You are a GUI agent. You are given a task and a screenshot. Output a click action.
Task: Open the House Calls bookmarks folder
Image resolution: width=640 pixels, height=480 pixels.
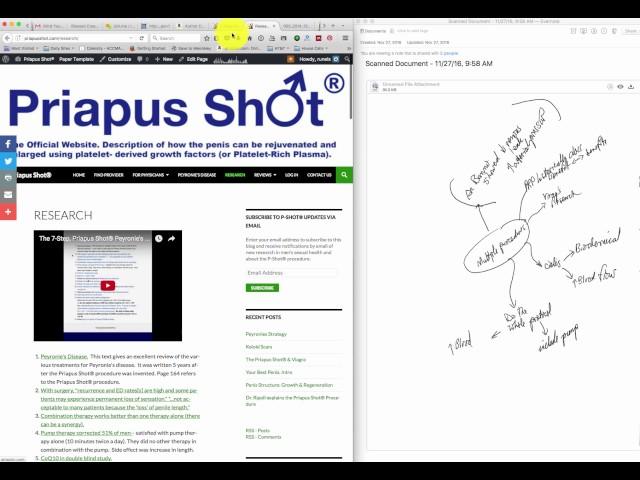pyautogui.click(x=311, y=48)
